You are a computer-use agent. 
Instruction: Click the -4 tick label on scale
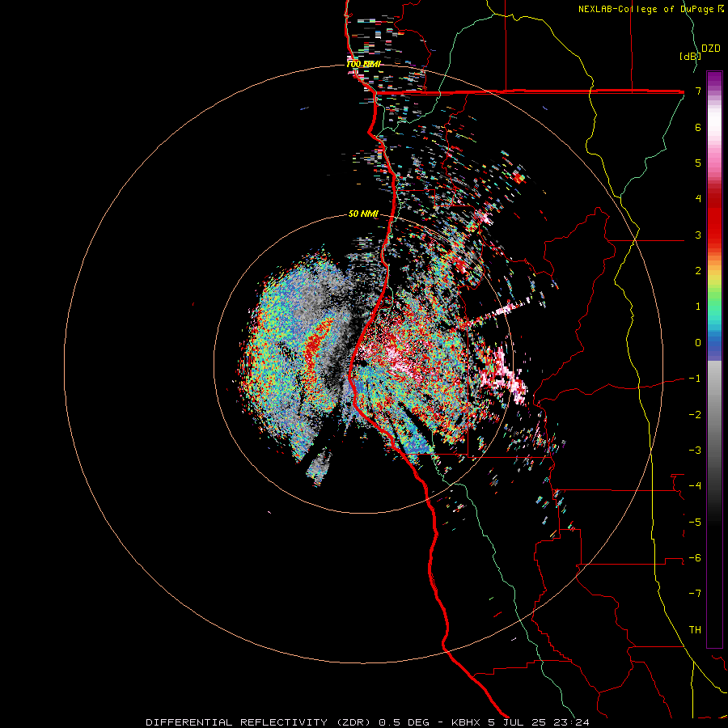(695, 486)
